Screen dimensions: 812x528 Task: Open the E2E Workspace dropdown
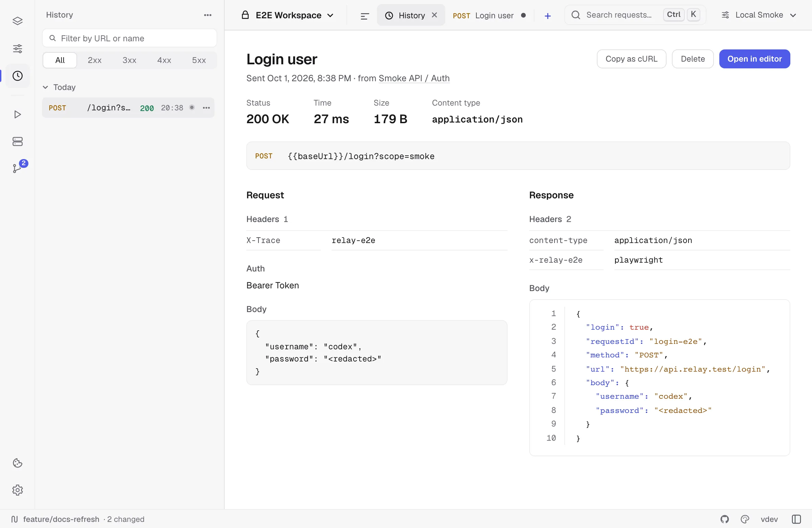pos(288,15)
